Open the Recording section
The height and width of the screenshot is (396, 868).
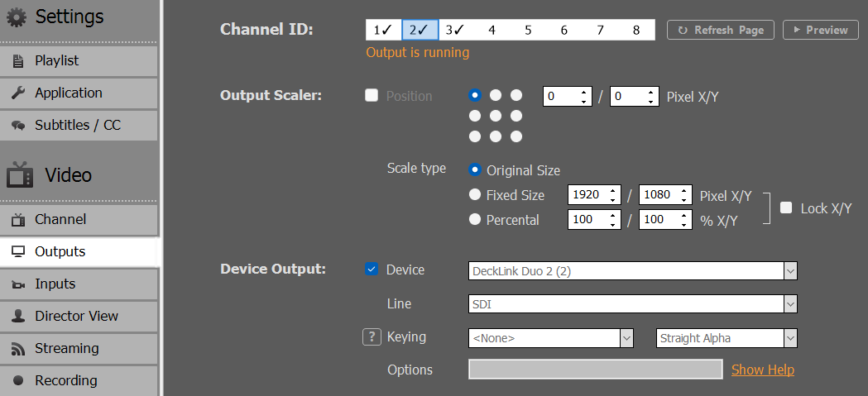79,380
